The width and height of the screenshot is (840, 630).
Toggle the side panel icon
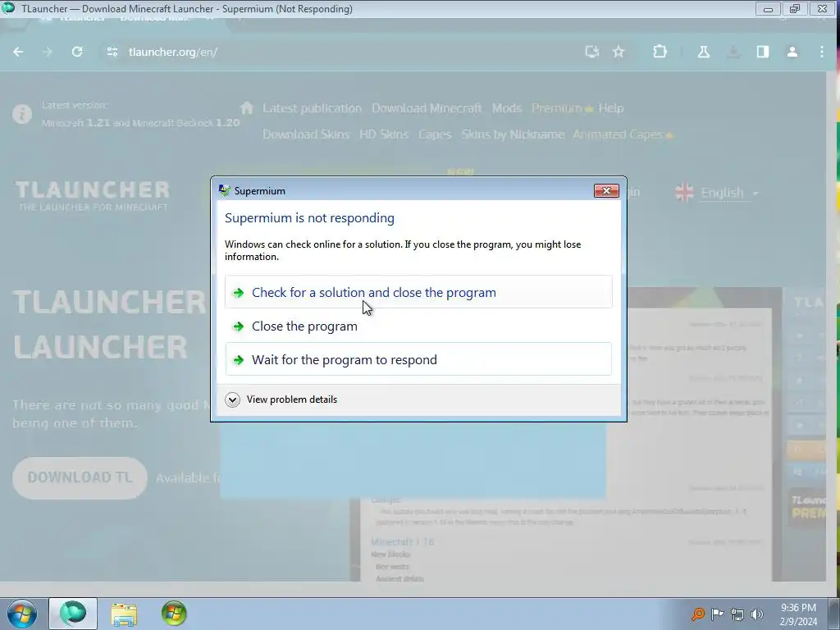pos(763,52)
